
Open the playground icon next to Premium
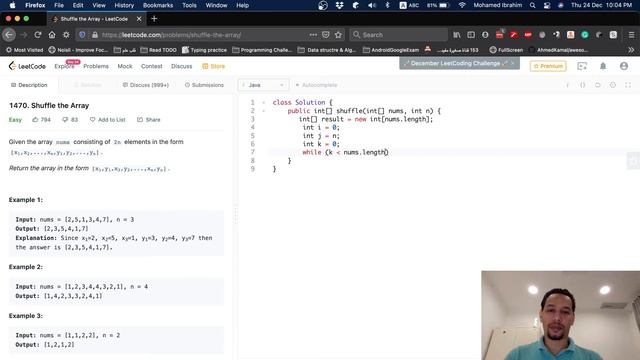pyautogui.click(x=582, y=66)
